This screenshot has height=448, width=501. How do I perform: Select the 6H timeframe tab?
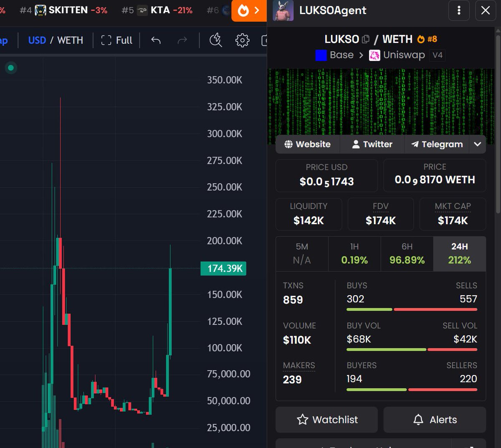coord(407,254)
